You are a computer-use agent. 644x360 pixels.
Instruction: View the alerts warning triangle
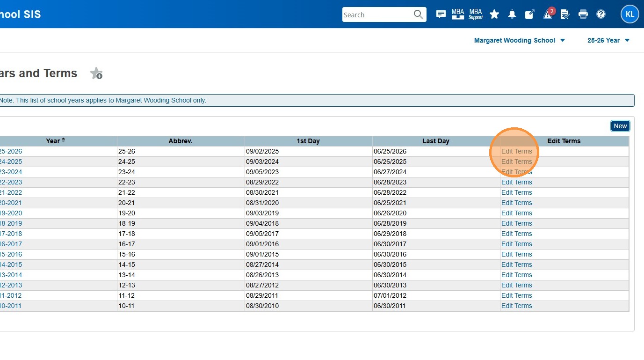[548, 15]
